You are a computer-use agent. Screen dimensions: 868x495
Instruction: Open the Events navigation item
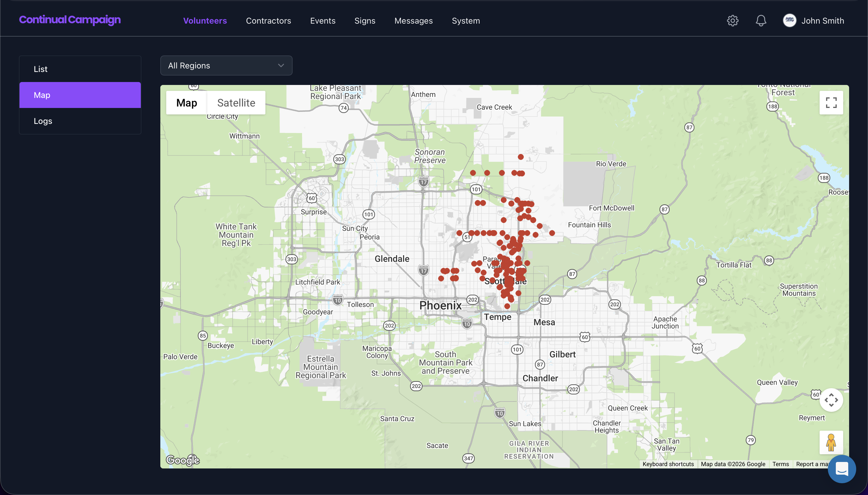pyautogui.click(x=323, y=21)
